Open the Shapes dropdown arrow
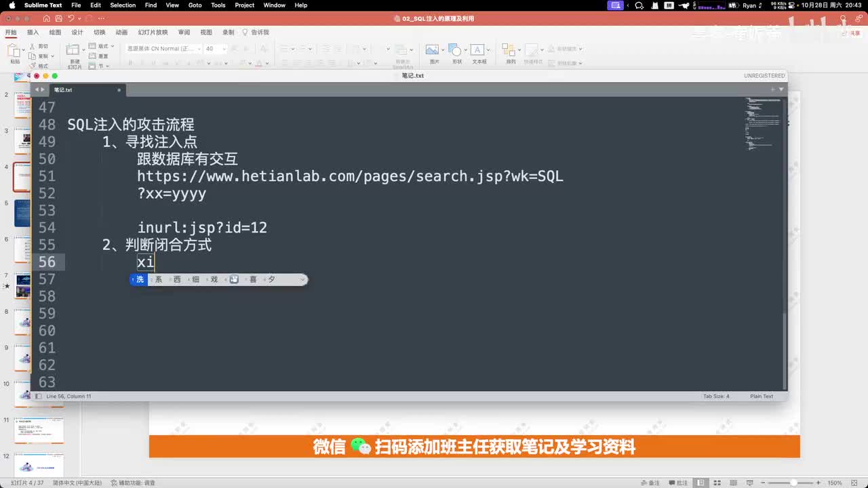Screen dimensions: 868x488 [x=465, y=49]
